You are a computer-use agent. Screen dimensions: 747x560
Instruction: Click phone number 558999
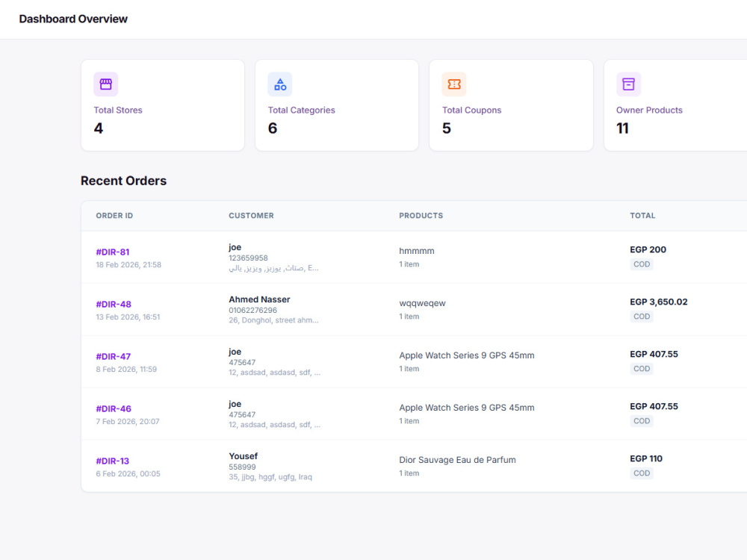(x=242, y=467)
